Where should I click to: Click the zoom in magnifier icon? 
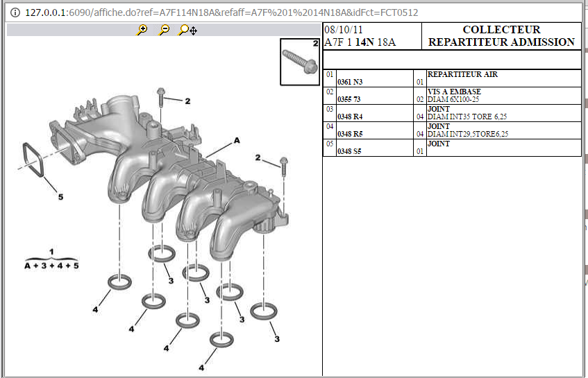coord(142,30)
